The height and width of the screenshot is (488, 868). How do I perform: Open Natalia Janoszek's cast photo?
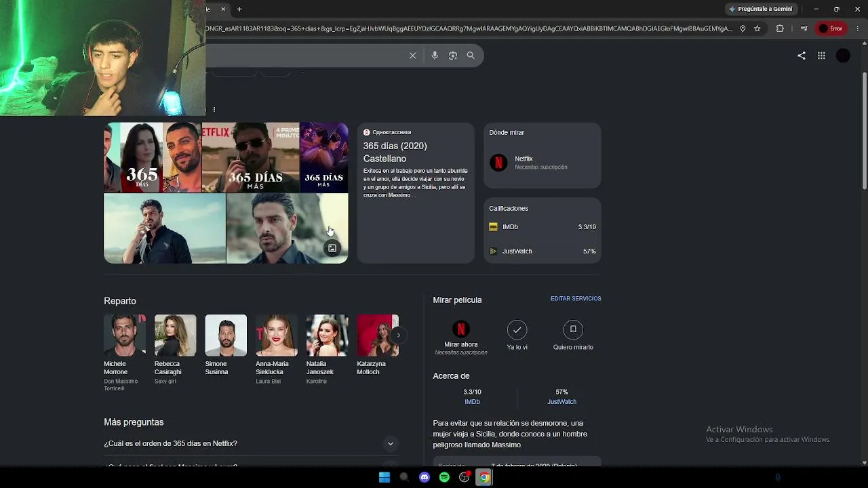click(x=328, y=335)
